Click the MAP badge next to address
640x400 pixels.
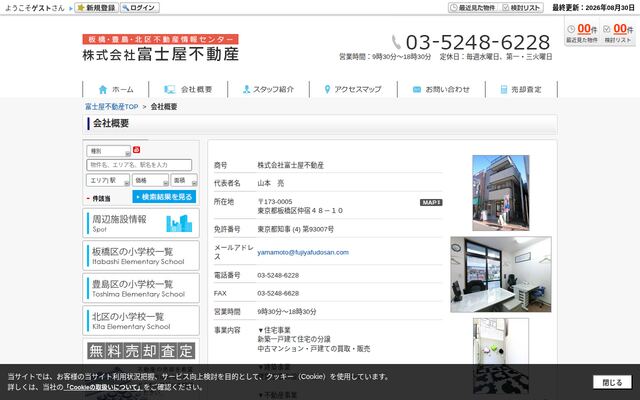coord(431,202)
